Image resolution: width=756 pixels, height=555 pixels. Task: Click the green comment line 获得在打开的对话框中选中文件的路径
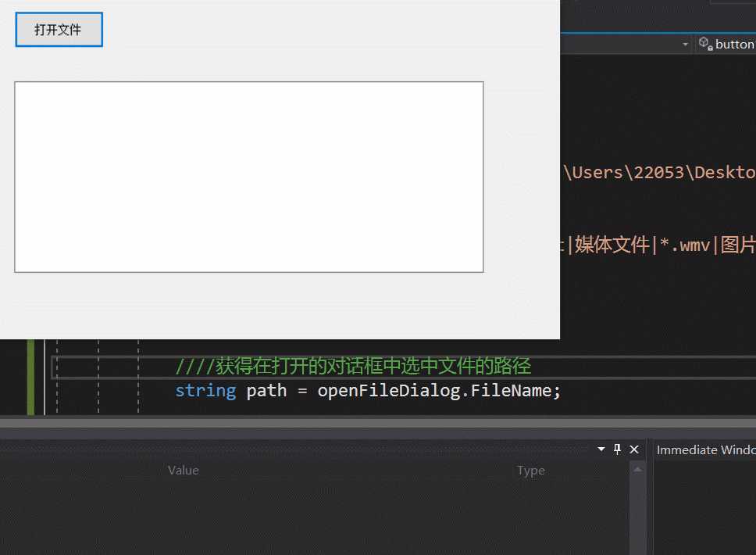click(354, 367)
